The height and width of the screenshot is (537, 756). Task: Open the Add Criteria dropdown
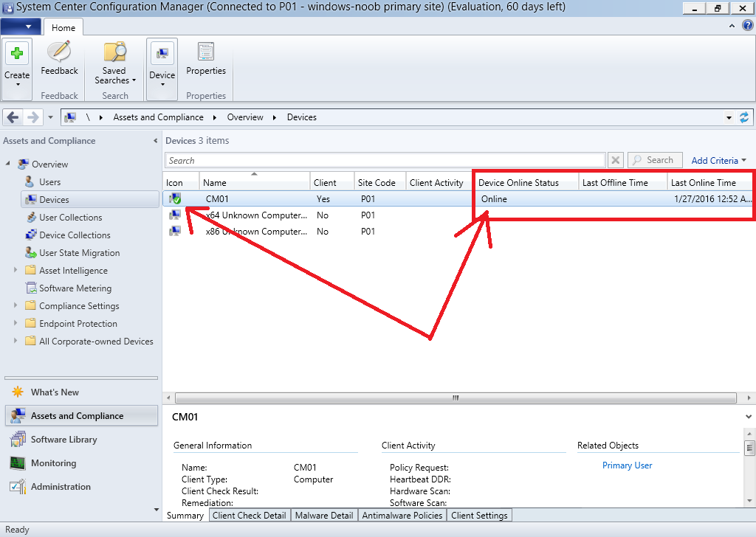pyautogui.click(x=718, y=160)
